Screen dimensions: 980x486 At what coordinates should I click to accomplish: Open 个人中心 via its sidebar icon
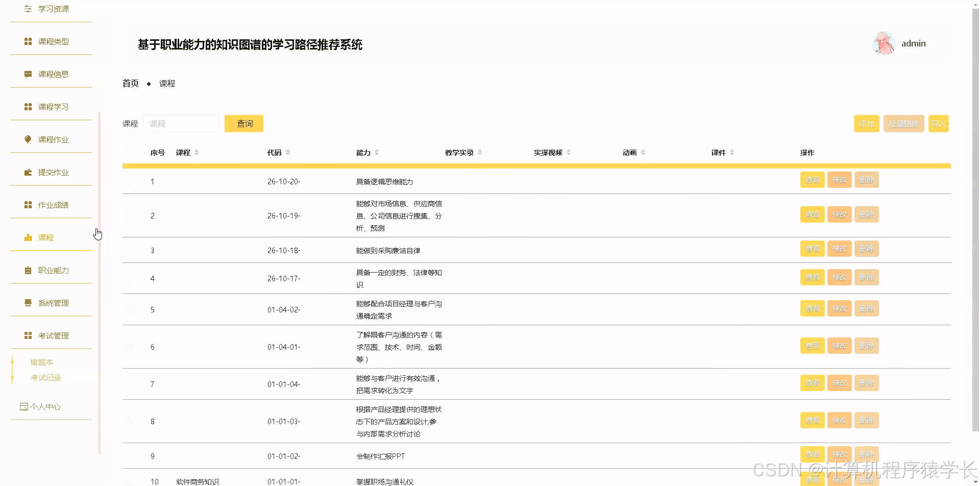coord(23,406)
